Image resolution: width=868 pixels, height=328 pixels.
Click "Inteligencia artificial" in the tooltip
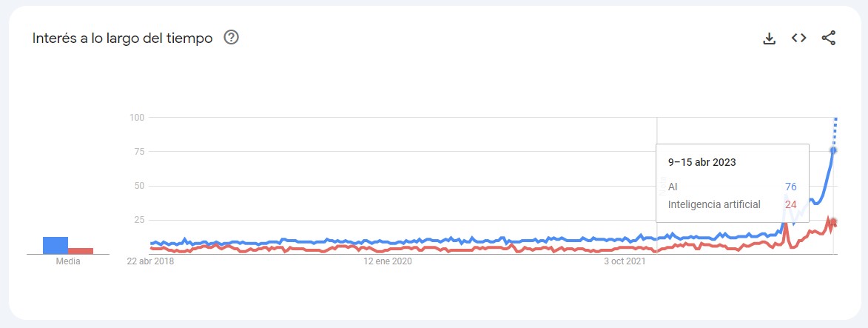[x=714, y=204]
